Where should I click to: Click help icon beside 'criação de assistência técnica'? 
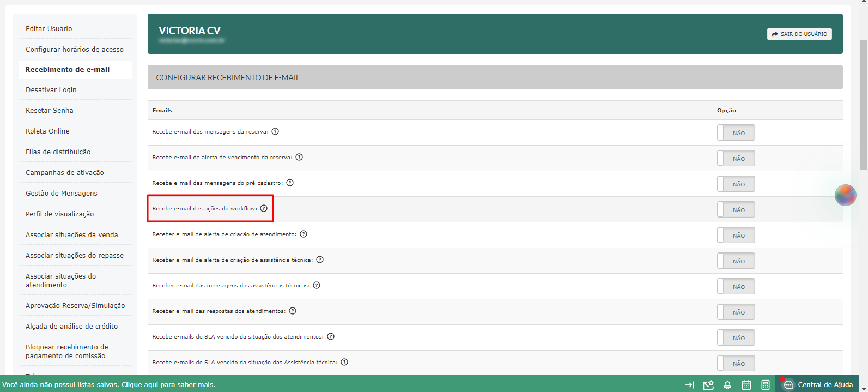[320, 260]
